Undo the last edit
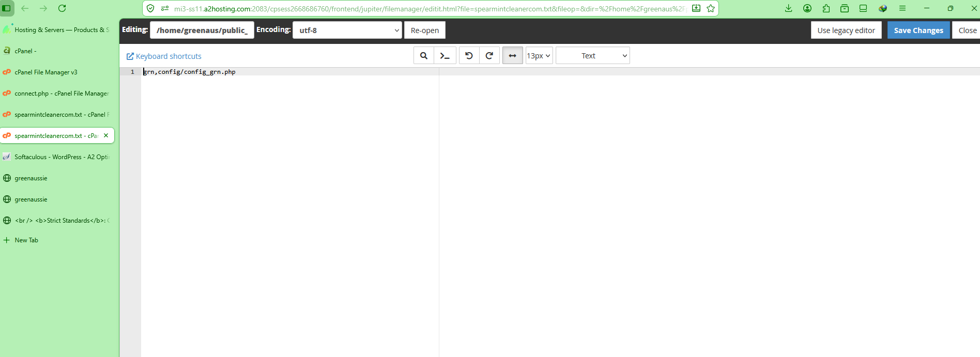This screenshot has height=357, width=980. pos(469,56)
